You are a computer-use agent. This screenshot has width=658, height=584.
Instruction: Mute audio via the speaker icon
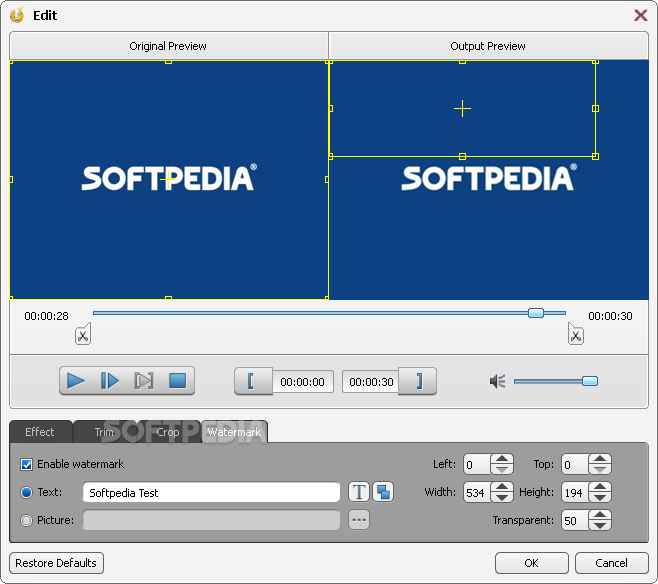(497, 381)
